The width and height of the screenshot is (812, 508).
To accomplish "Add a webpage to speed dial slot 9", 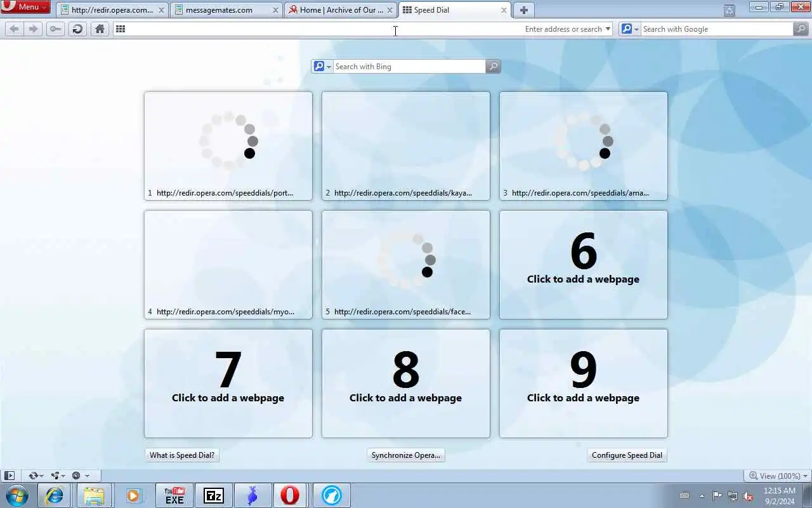I will point(584,384).
